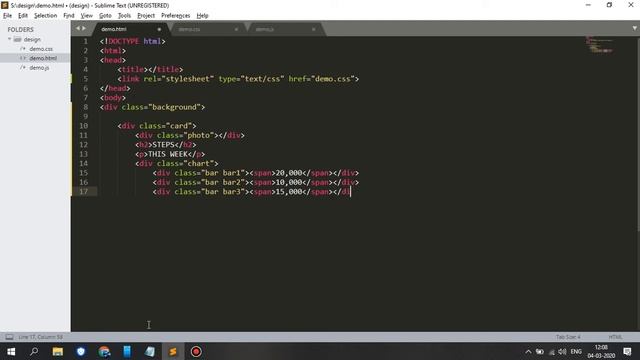
Task: Click the code minimap preview
Action: click(x=599, y=44)
